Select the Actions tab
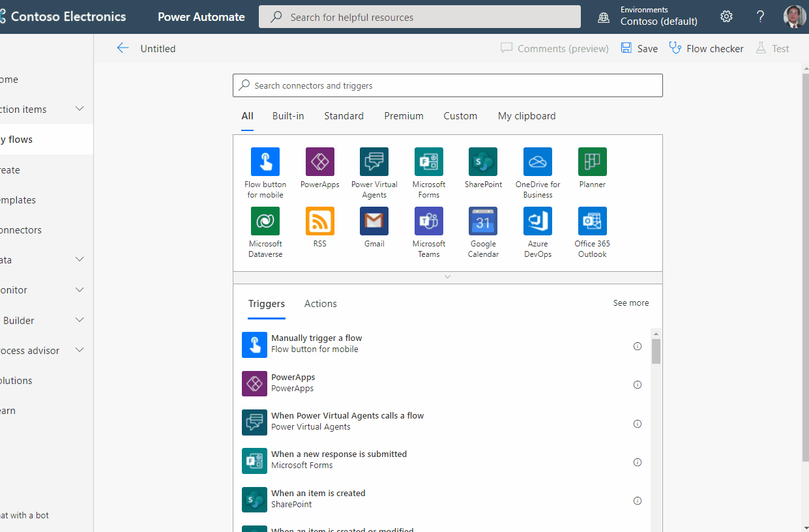Screen dimensions: 809x532 point(320,304)
